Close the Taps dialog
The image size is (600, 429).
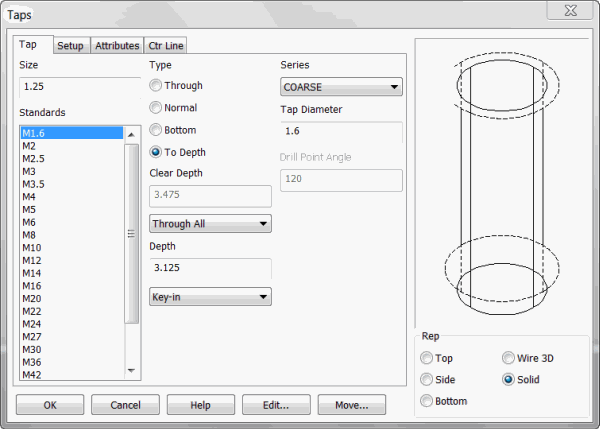(x=570, y=10)
